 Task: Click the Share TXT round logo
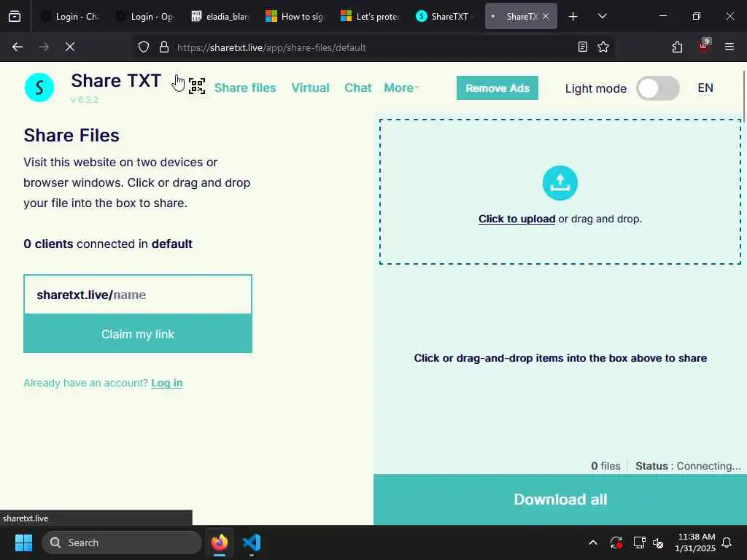click(39, 87)
